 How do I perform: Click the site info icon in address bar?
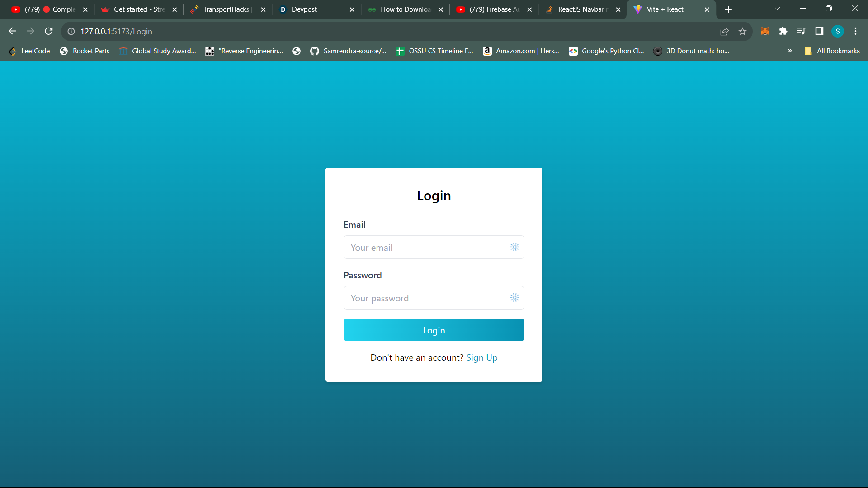click(71, 32)
